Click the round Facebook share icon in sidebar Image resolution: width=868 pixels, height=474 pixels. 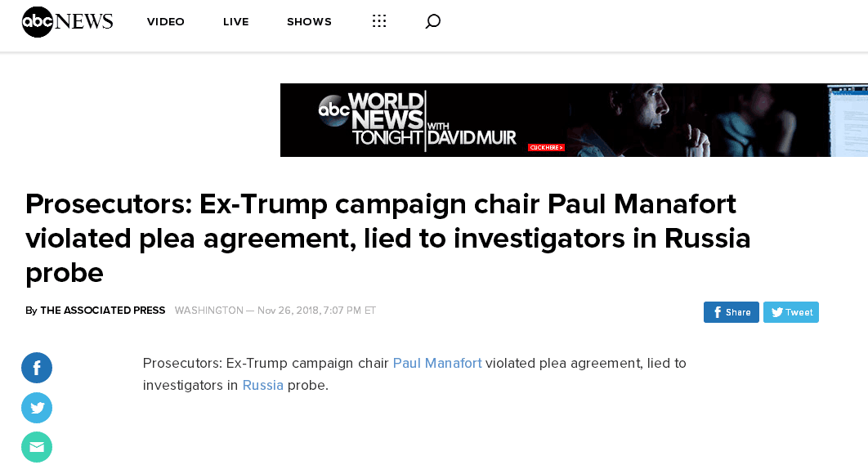pyautogui.click(x=37, y=368)
